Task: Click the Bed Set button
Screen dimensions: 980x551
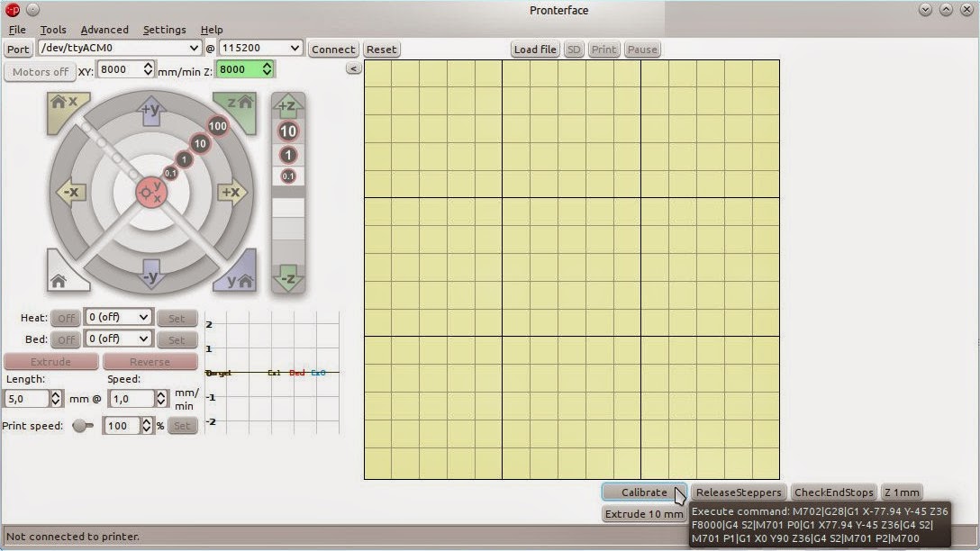Action: [x=177, y=339]
